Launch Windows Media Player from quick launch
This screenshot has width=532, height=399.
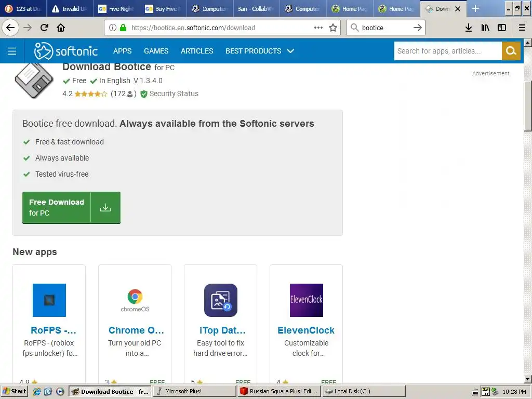click(60, 391)
